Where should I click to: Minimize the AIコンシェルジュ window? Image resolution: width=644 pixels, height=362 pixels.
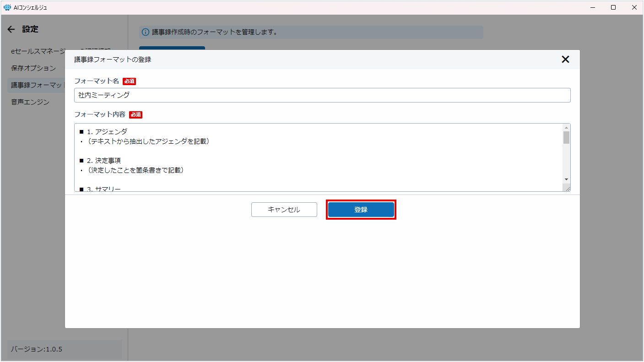pyautogui.click(x=593, y=7)
